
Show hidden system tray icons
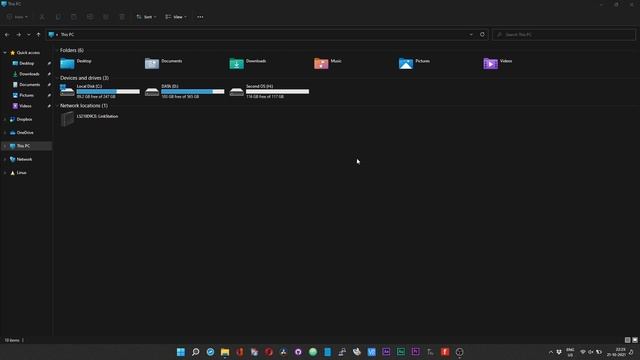pyautogui.click(x=551, y=352)
